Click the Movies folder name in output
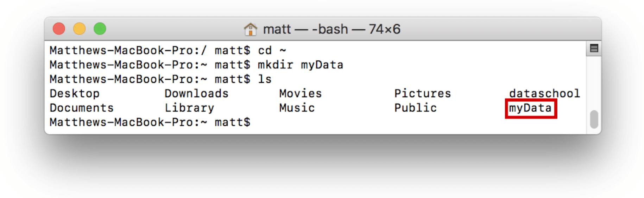This screenshot has width=644, height=198. (300, 94)
